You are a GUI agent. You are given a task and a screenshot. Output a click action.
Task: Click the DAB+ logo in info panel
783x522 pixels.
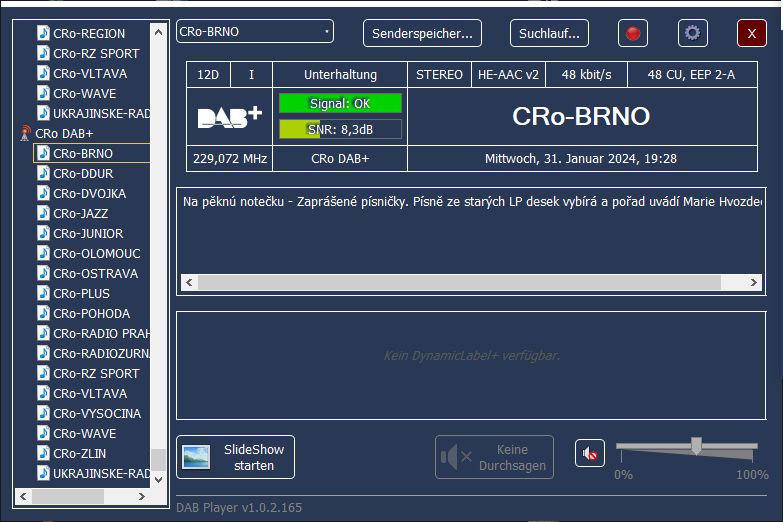tap(229, 116)
